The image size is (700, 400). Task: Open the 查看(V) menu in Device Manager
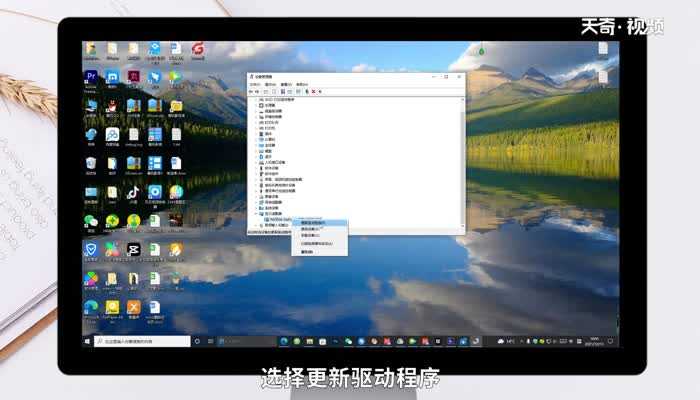(x=286, y=84)
